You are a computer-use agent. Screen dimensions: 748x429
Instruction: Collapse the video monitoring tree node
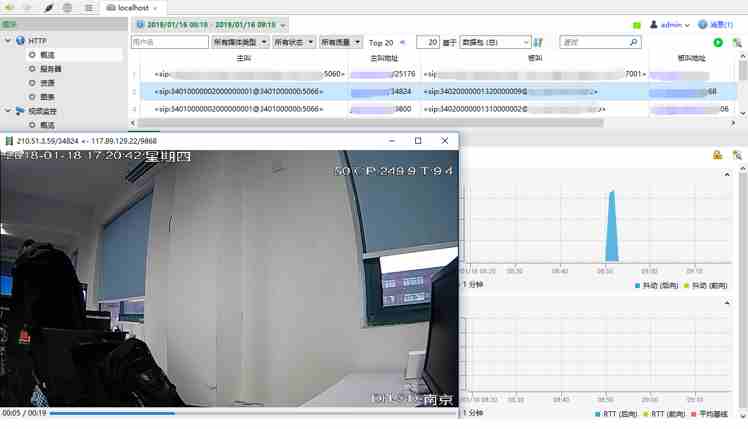point(8,111)
